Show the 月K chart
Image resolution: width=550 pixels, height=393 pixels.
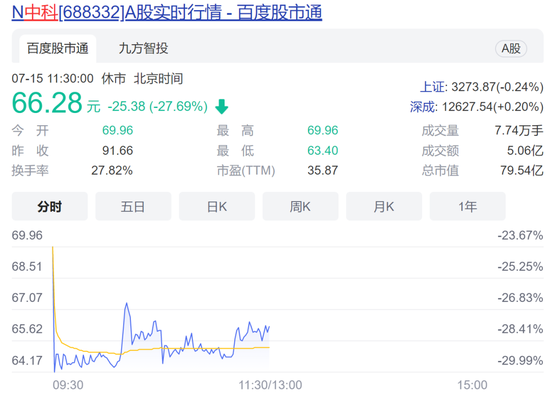click(x=384, y=206)
